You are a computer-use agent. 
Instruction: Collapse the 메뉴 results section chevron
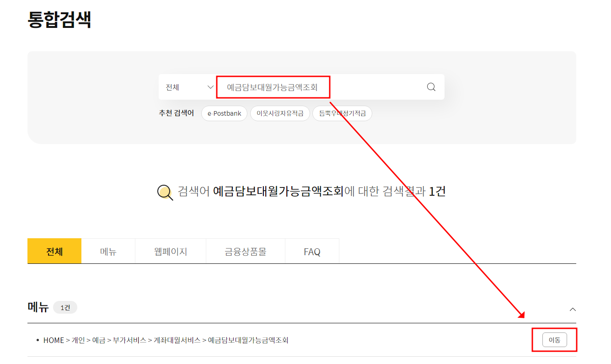click(573, 309)
